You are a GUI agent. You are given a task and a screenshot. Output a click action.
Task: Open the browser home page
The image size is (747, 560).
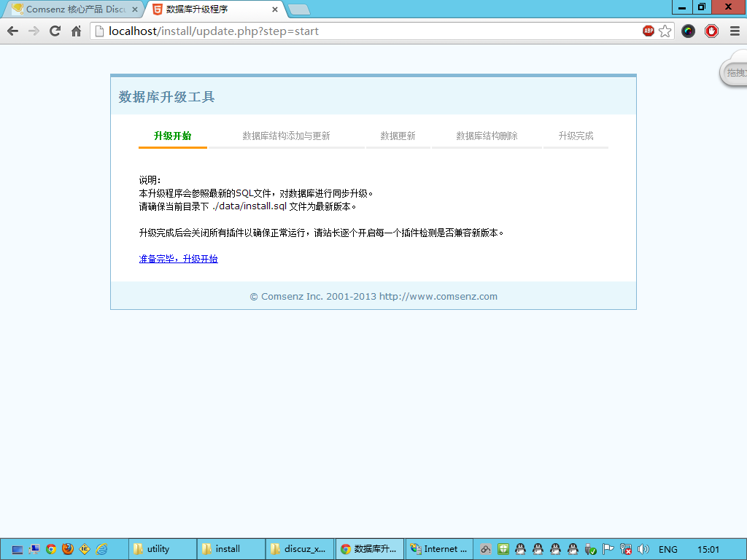coord(76,31)
